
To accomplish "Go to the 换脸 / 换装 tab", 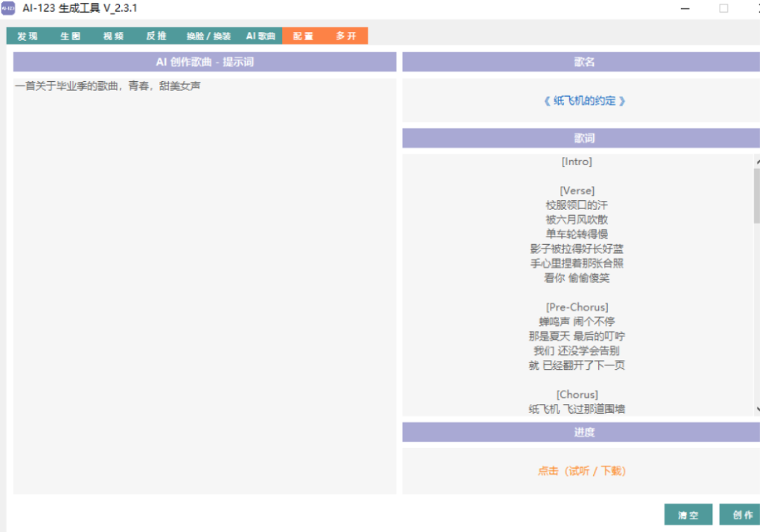I will (x=208, y=36).
